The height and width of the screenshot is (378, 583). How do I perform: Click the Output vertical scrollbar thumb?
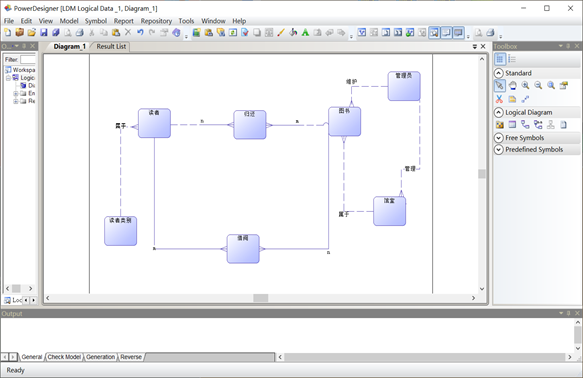point(578,335)
